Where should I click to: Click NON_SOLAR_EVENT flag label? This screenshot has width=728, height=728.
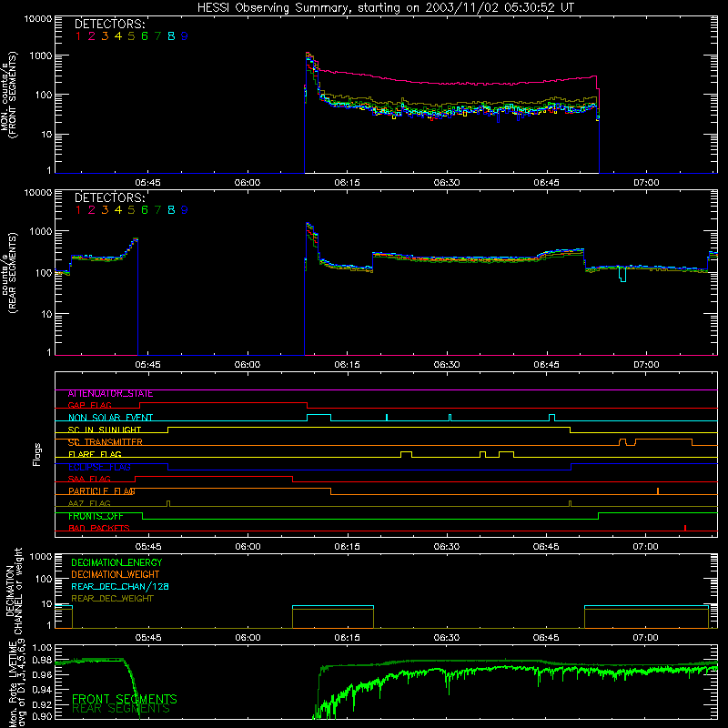(110, 418)
